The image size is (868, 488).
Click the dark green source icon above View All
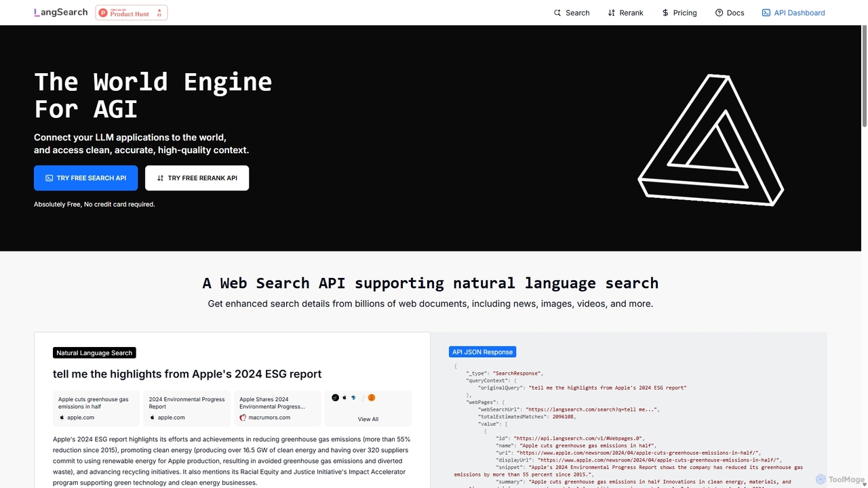pyautogui.click(x=335, y=398)
